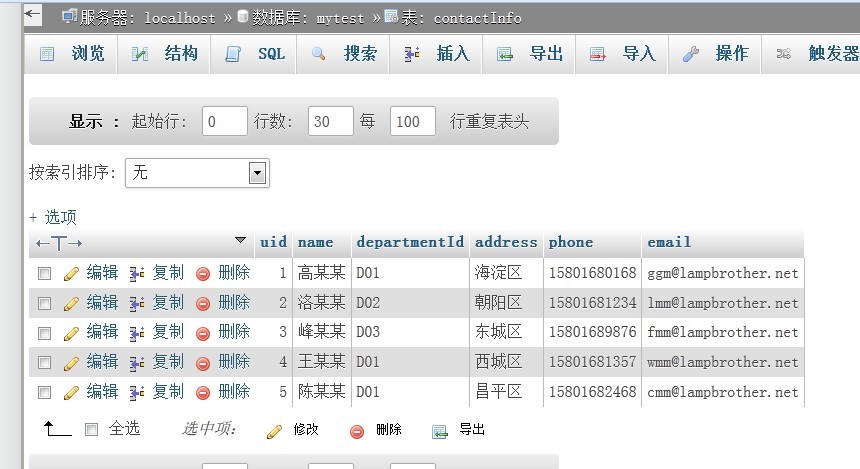The height and width of the screenshot is (469, 860).
Task: Click the red delete icon for 峰某某 row
Action: pos(203,332)
